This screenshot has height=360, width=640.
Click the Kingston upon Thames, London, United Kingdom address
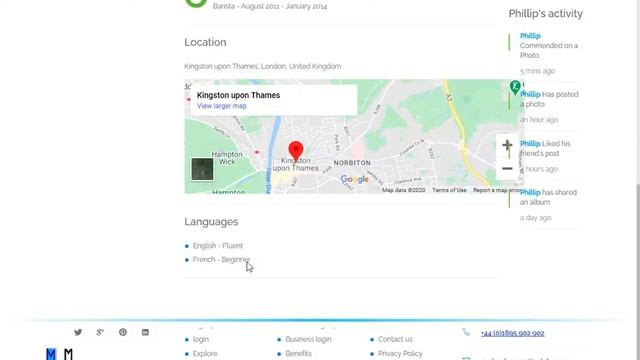(x=262, y=66)
